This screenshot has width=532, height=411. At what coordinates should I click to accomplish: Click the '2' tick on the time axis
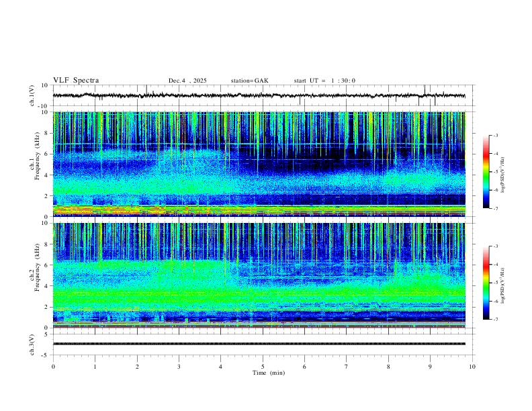pos(137,367)
